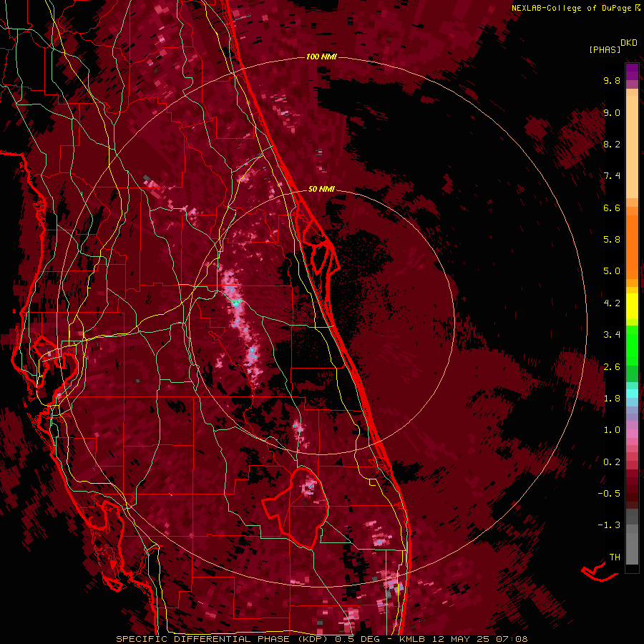Click the 0.2 value on color scale
The height and width of the screenshot is (644, 644).
[x=612, y=462]
